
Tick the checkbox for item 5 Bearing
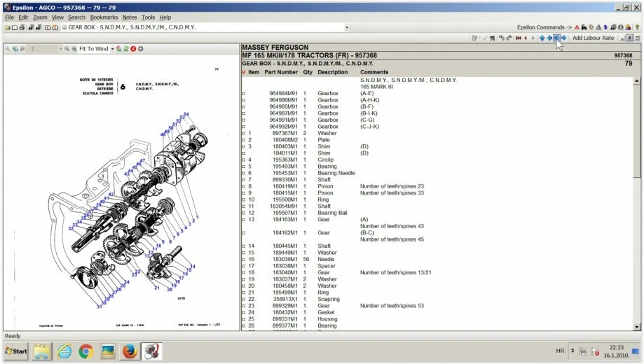[x=244, y=167]
